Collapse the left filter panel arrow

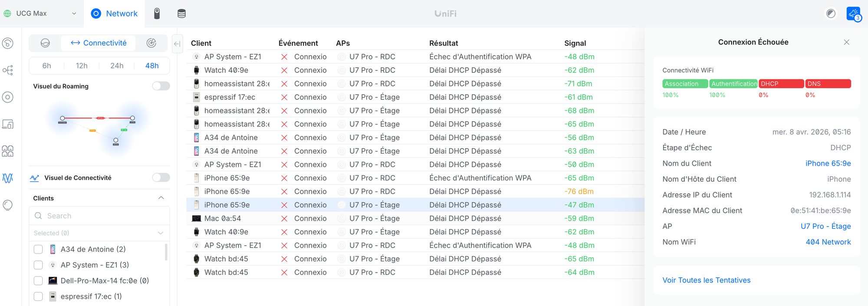pos(177,43)
